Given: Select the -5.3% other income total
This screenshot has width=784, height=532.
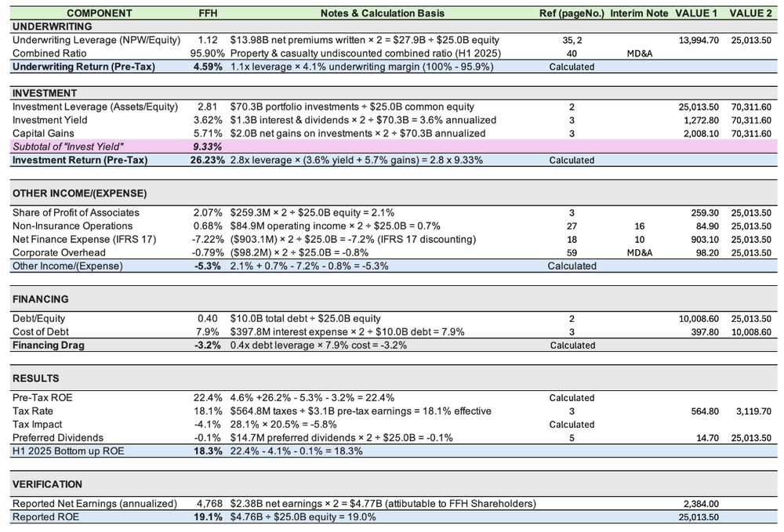Looking at the screenshot, I should tap(208, 266).
